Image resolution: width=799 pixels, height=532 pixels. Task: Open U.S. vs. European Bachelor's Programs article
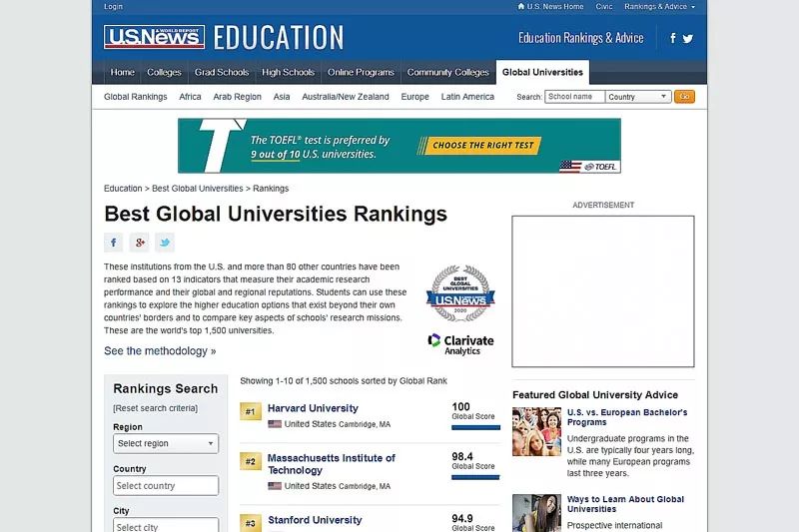coord(627,417)
